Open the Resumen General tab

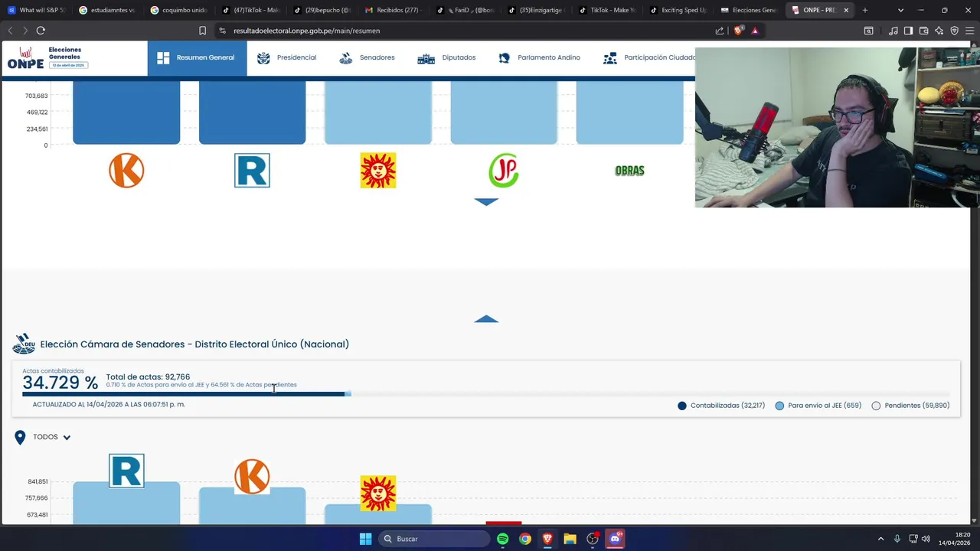pos(197,57)
